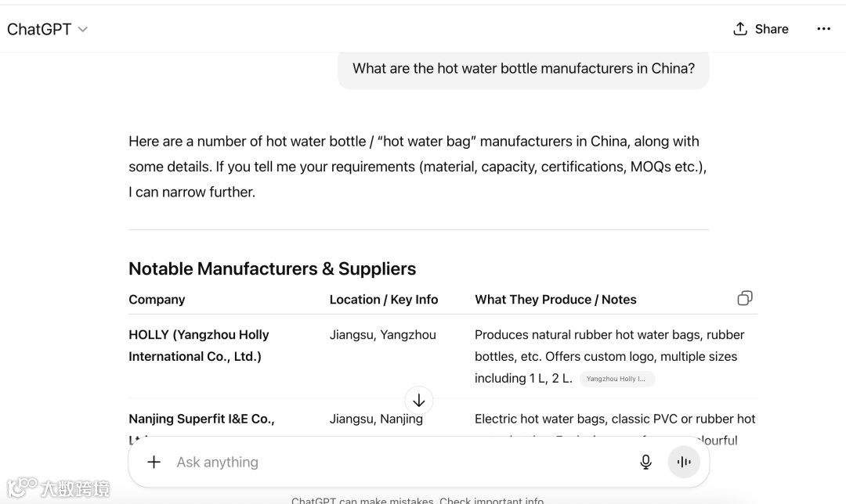Click the HOLLY Yangzhou Holly International company name
This screenshot has width=846, height=504.
pos(199,345)
